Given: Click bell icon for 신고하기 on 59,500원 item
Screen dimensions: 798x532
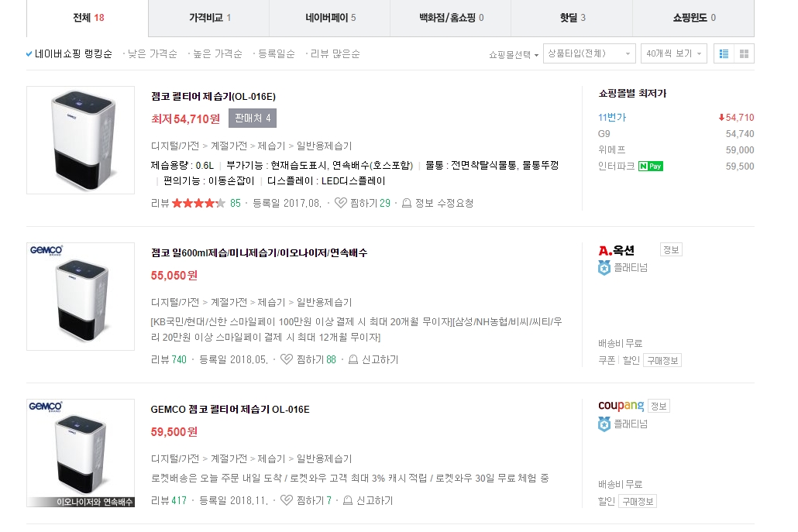Looking at the screenshot, I should point(348,500).
